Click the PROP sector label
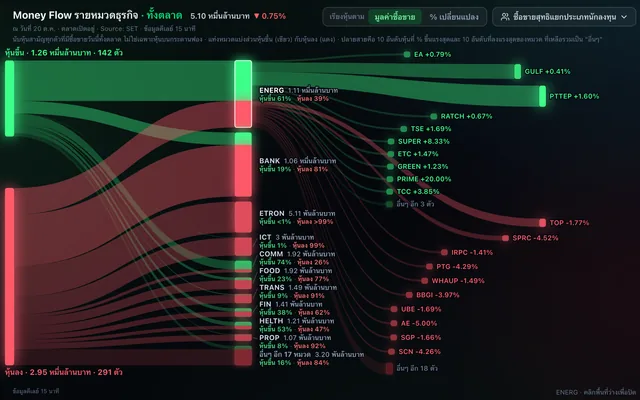 tap(269, 338)
